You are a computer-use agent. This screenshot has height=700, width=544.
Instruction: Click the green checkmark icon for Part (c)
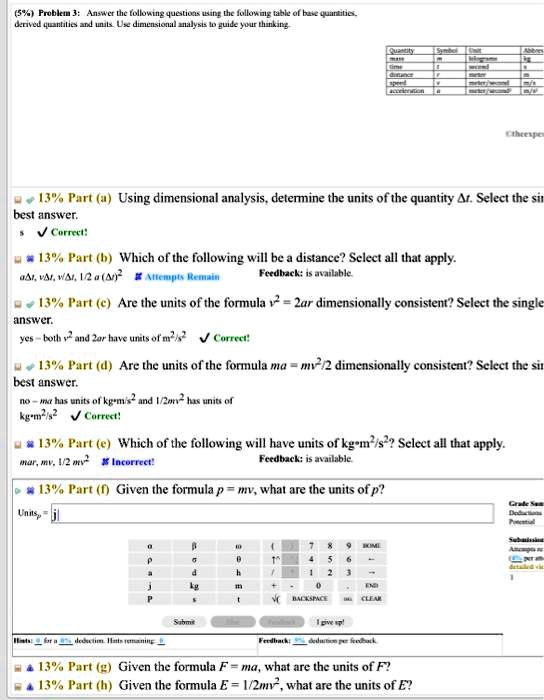[29, 304]
